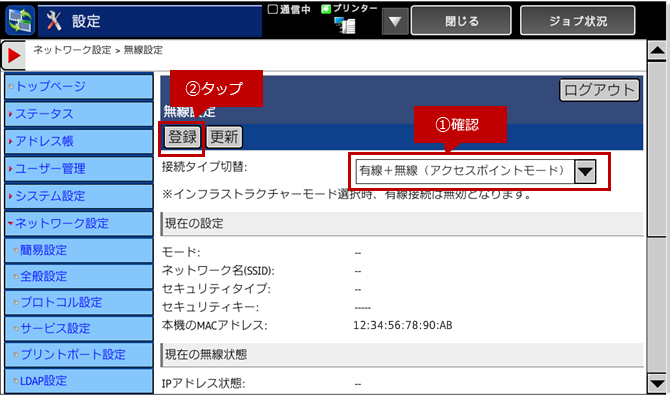Tap the ログアウト button
The width and height of the screenshot is (670, 396).
599,90
